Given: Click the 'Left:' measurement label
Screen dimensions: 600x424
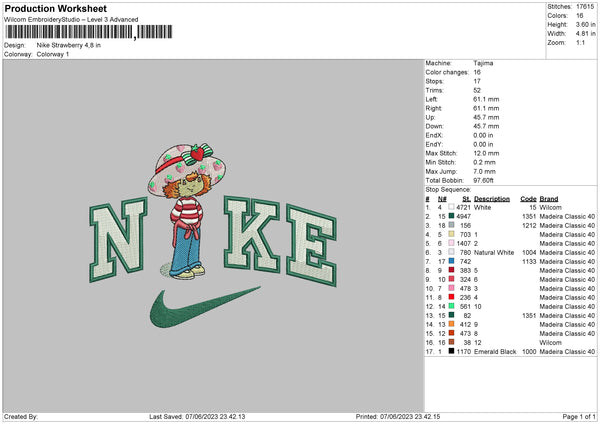Looking at the screenshot, I should [432, 99].
